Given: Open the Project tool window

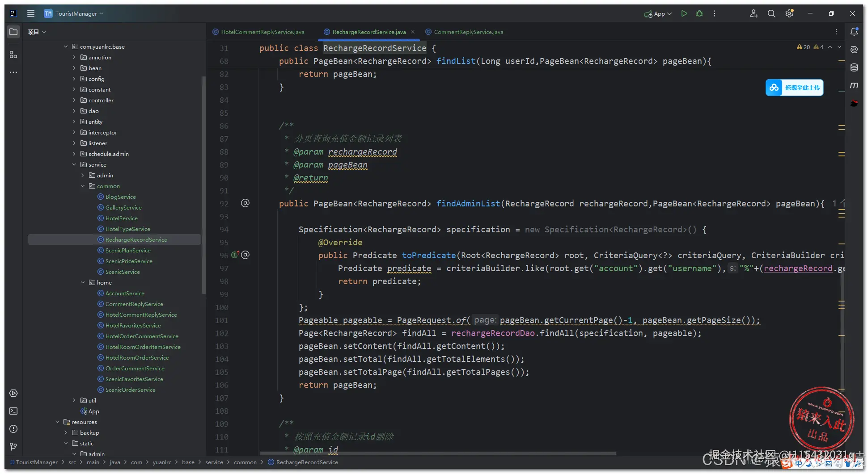Looking at the screenshot, I should click(13, 32).
